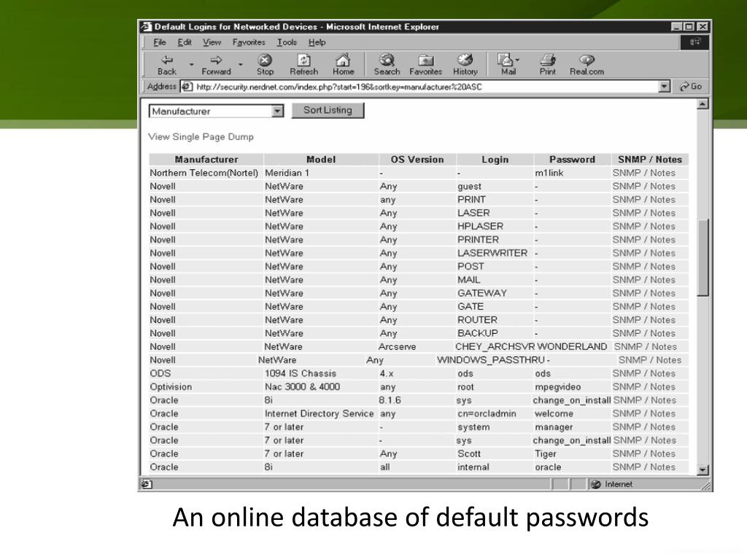Open the File menu
This screenshot has height=560, width=747.
160,42
